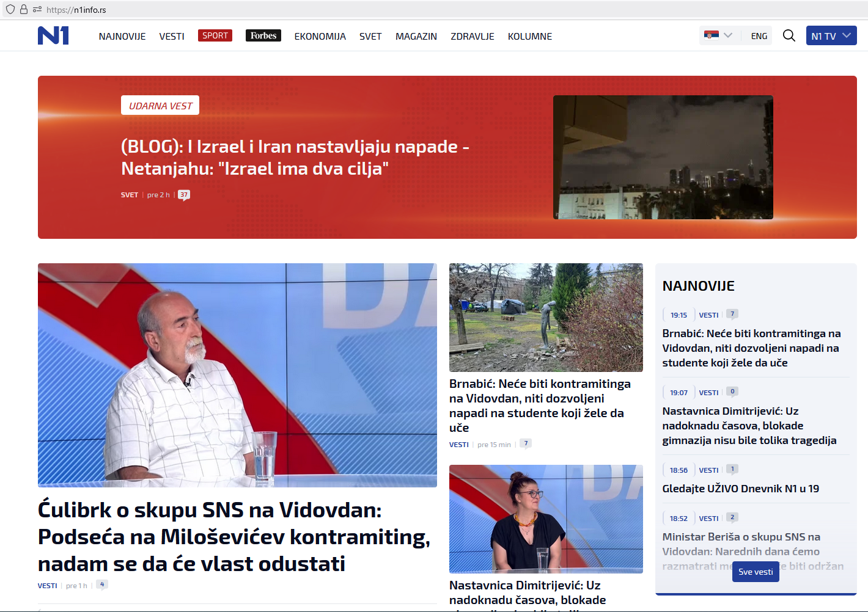
Task: Click comment bubble 0 in 19:07 sidebar row
Action: point(732,392)
